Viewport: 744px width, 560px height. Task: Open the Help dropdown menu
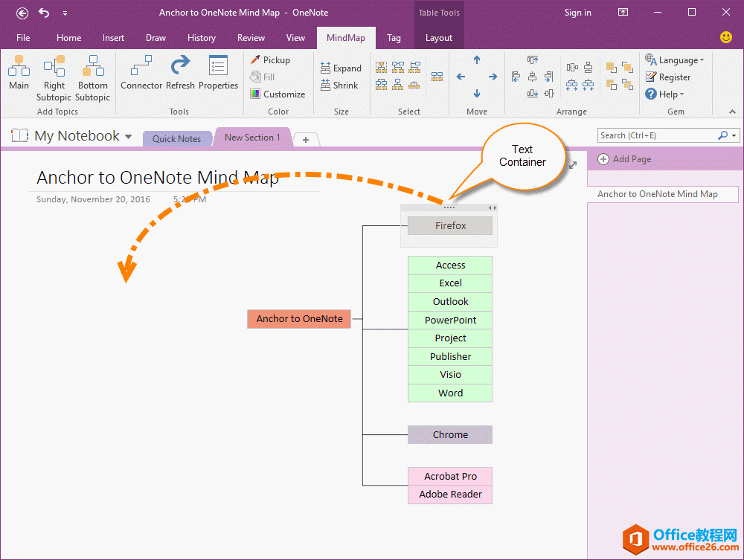(664, 94)
